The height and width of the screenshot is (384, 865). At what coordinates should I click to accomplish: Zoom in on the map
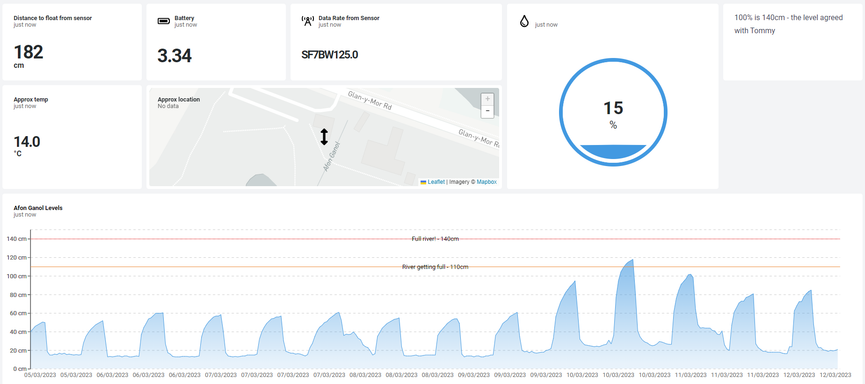[487, 99]
